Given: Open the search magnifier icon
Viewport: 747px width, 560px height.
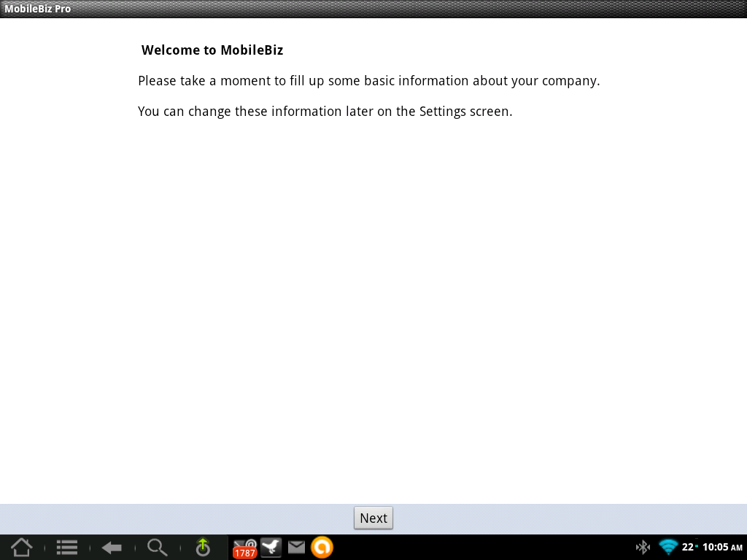Looking at the screenshot, I should coord(158,547).
